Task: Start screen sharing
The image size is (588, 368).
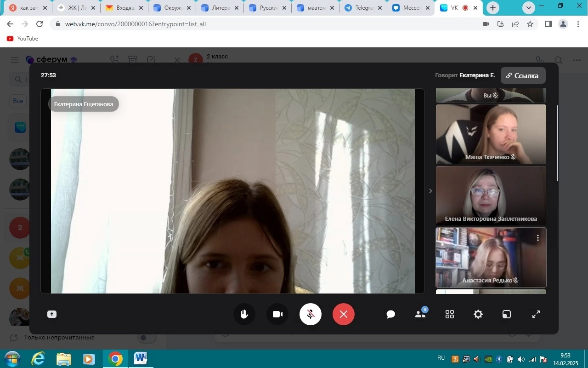Action: [52, 314]
